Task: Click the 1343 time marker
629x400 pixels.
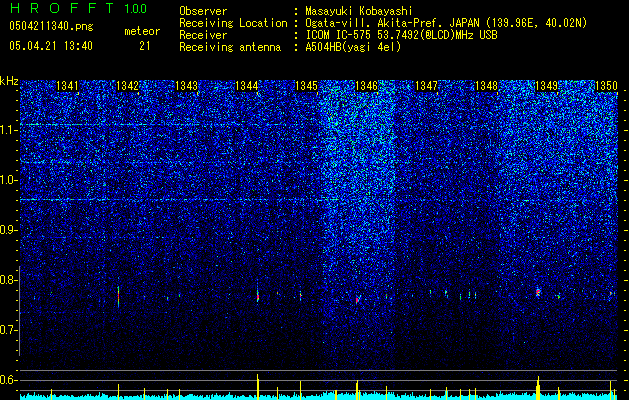Action: tap(187, 86)
